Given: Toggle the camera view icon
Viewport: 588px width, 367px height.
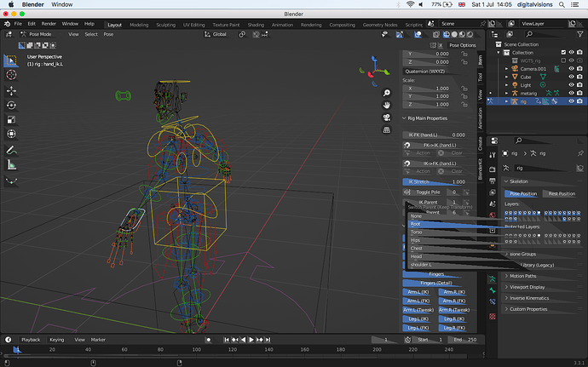Looking at the screenshot, I should point(387,118).
